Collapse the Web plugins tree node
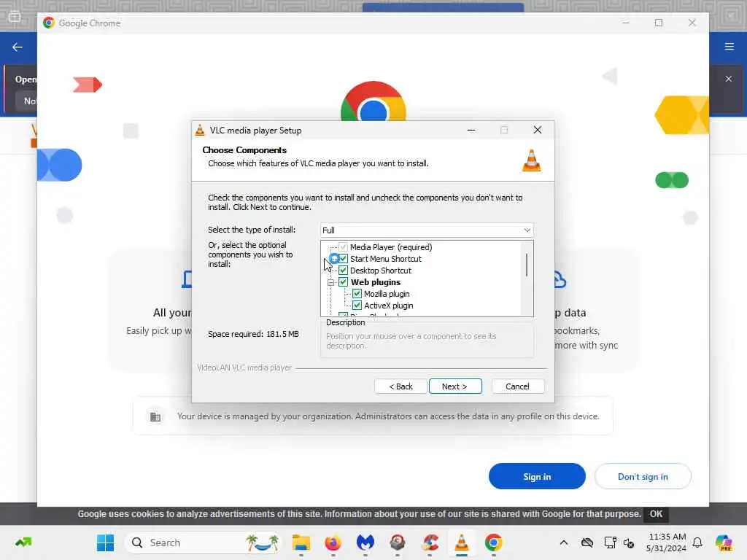The width and height of the screenshot is (747, 560). pos(330,282)
